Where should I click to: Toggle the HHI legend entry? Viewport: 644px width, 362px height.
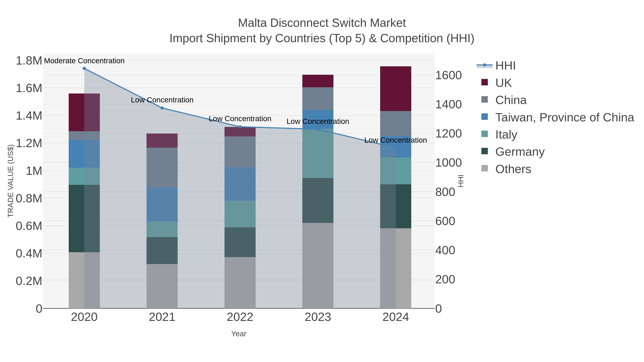click(x=496, y=66)
